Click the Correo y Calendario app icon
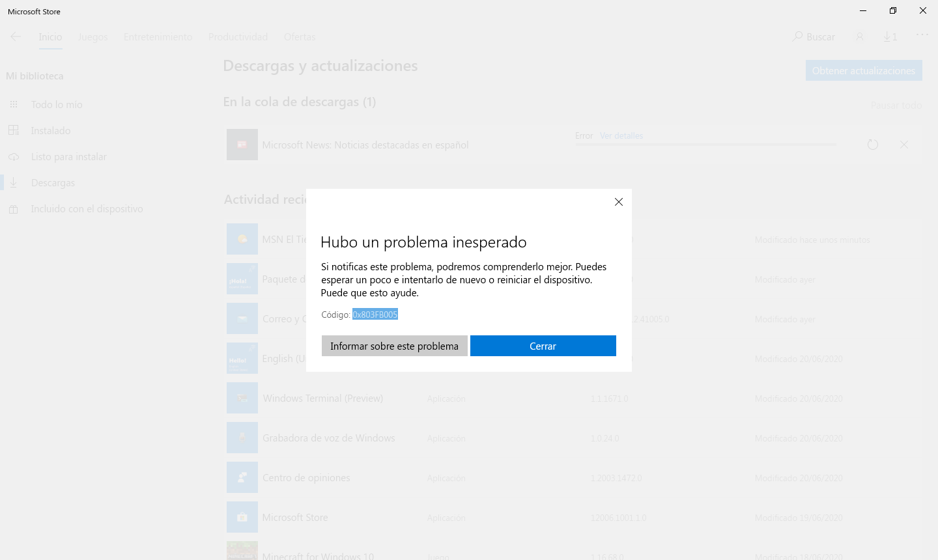Image resolution: width=938 pixels, height=560 pixels. tap(242, 318)
